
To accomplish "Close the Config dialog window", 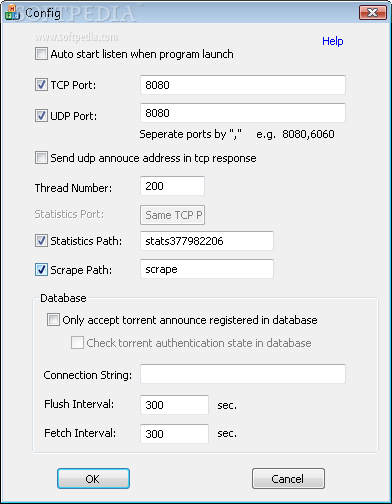I will [x=372, y=13].
